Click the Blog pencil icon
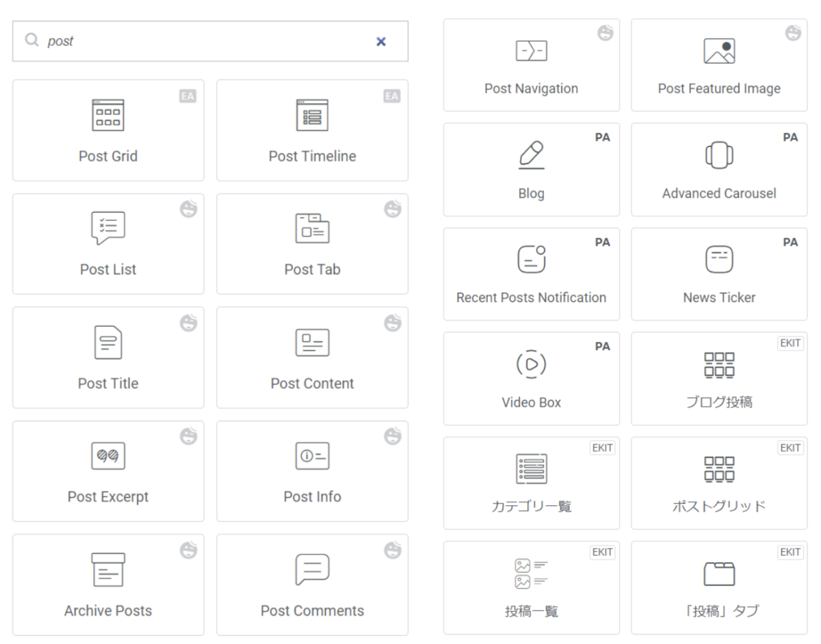 click(531, 155)
